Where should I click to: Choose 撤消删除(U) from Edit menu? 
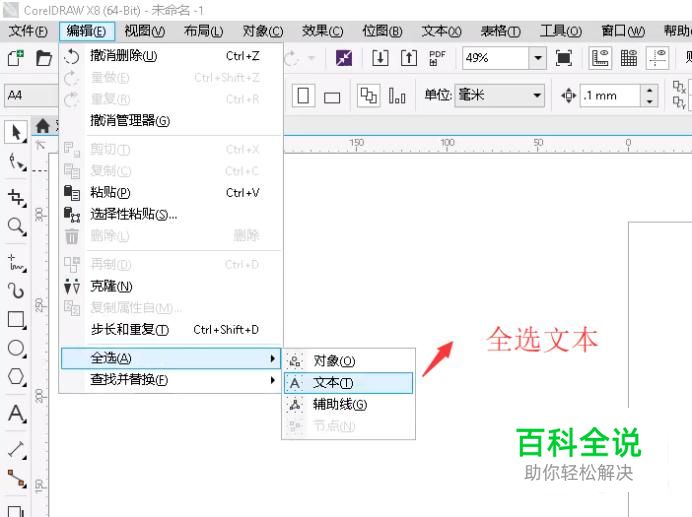click(x=170, y=56)
